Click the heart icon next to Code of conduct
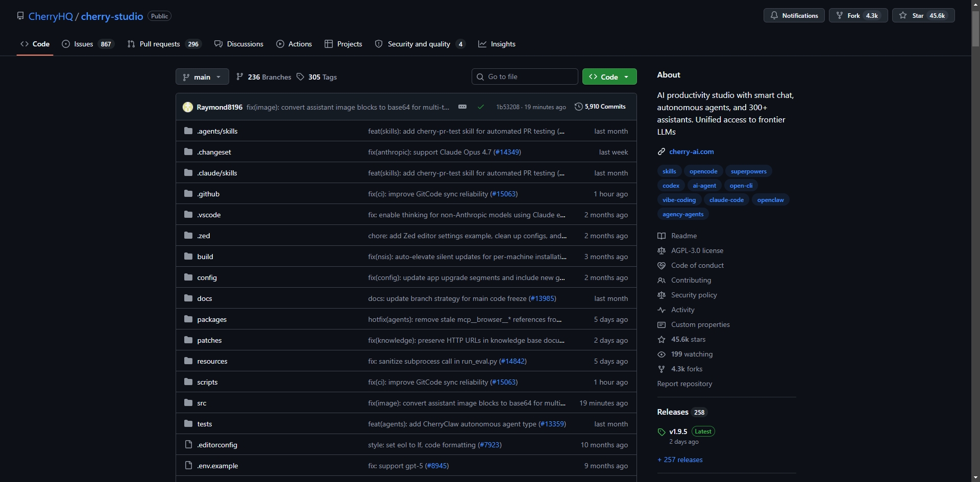This screenshot has height=482, width=980. click(661, 265)
